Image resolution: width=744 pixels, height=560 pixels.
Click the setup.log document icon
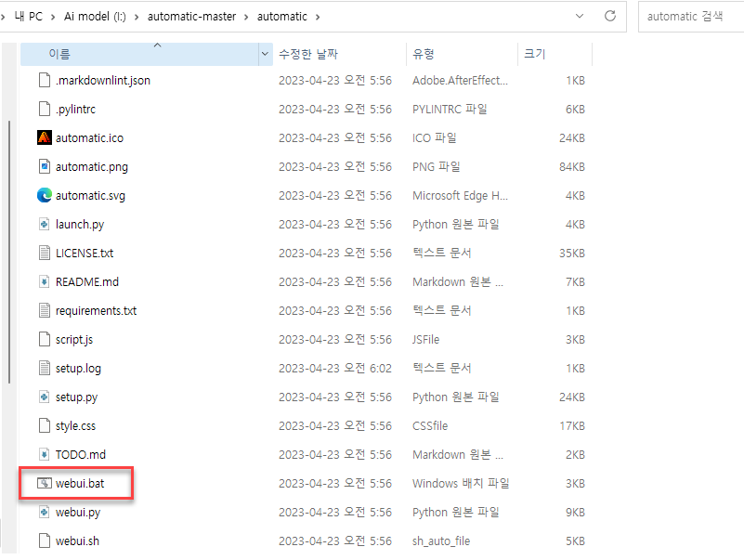pyautogui.click(x=45, y=369)
